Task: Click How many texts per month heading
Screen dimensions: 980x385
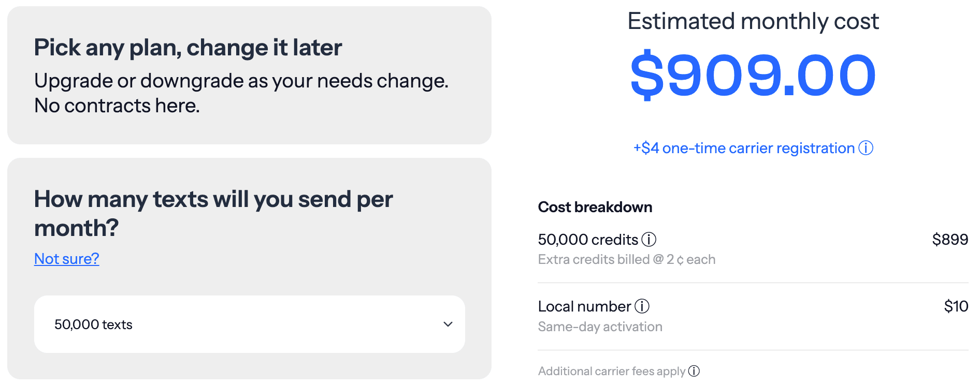Action: [213, 213]
